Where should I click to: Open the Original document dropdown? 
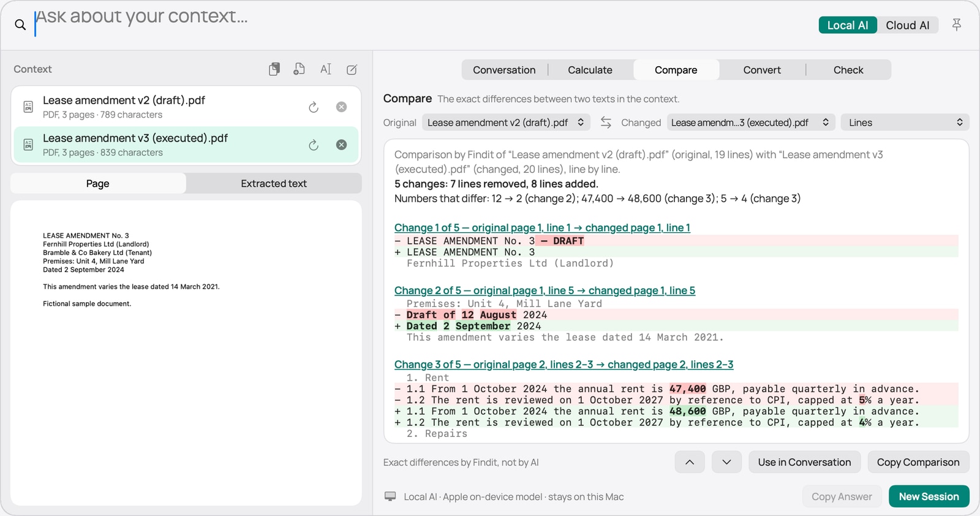(506, 123)
